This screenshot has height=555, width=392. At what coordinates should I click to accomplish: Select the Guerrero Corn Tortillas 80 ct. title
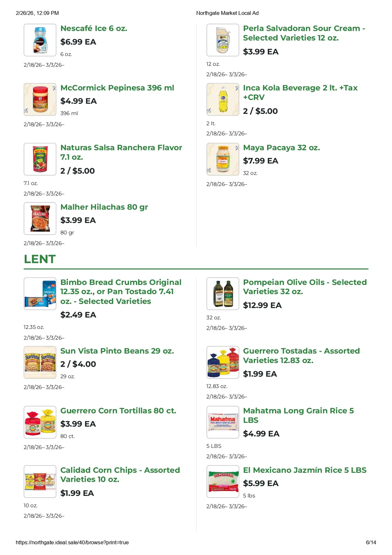click(x=118, y=411)
